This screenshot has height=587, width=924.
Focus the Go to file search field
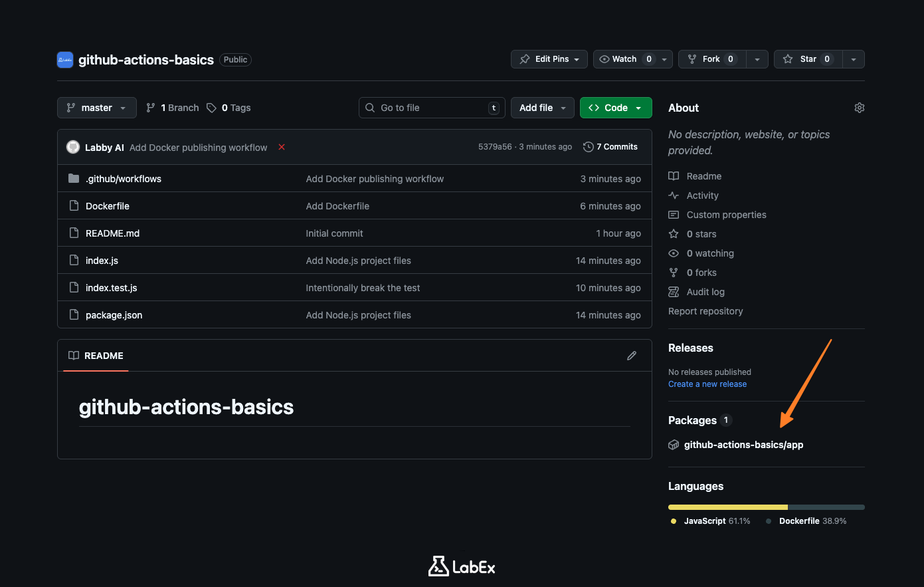pyautogui.click(x=432, y=108)
